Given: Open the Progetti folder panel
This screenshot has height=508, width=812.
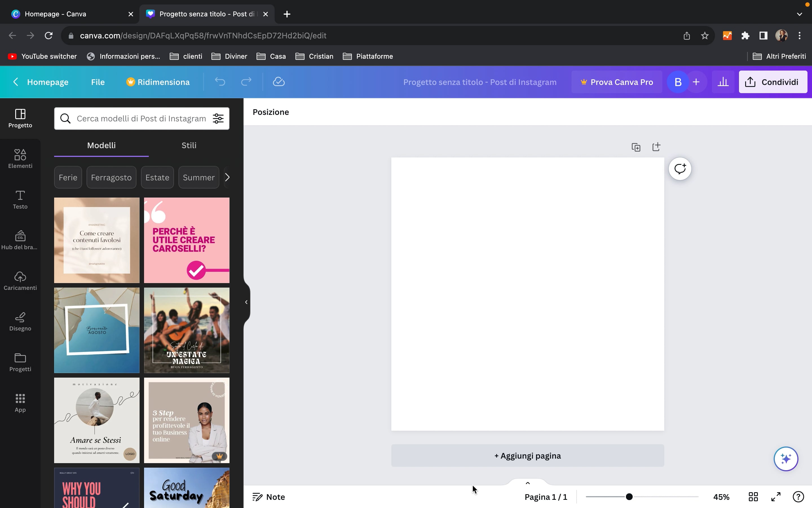Looking at the screenshot, I should pyautogui.click(x=20, y=362).
